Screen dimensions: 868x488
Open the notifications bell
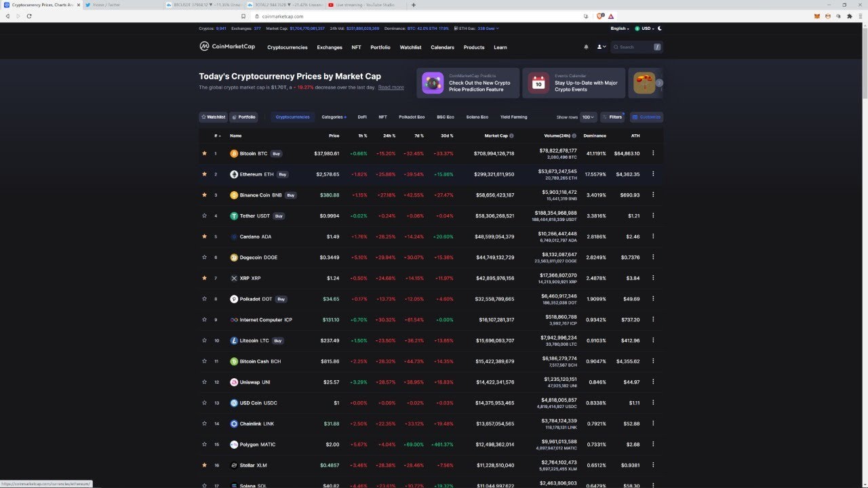click(x=586, y=47)
